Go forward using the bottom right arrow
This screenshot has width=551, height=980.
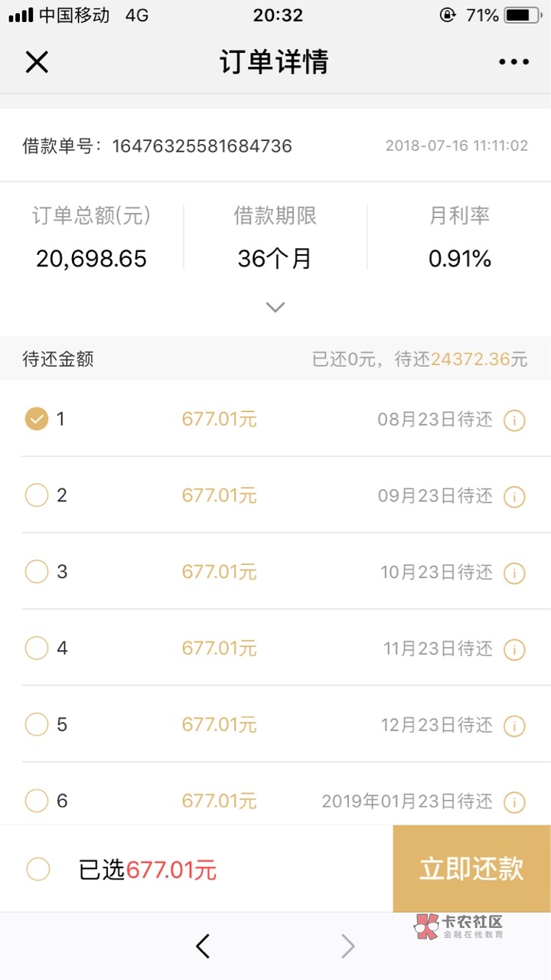[348, 947]
